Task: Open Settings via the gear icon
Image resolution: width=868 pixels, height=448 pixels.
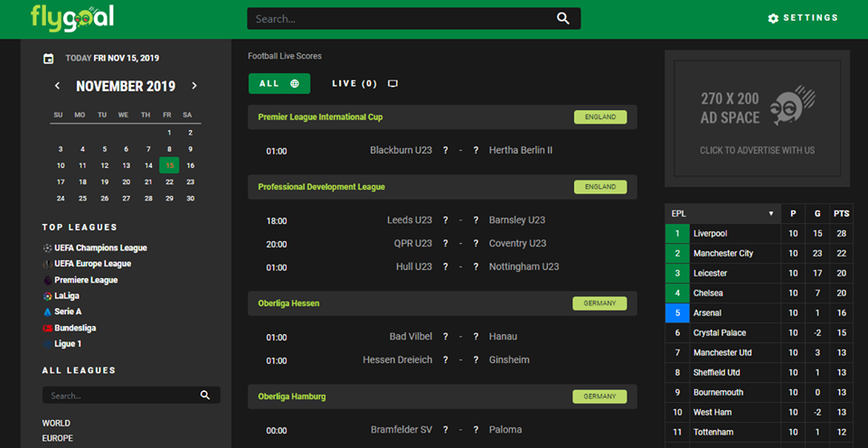Action: tap(773, 18)
